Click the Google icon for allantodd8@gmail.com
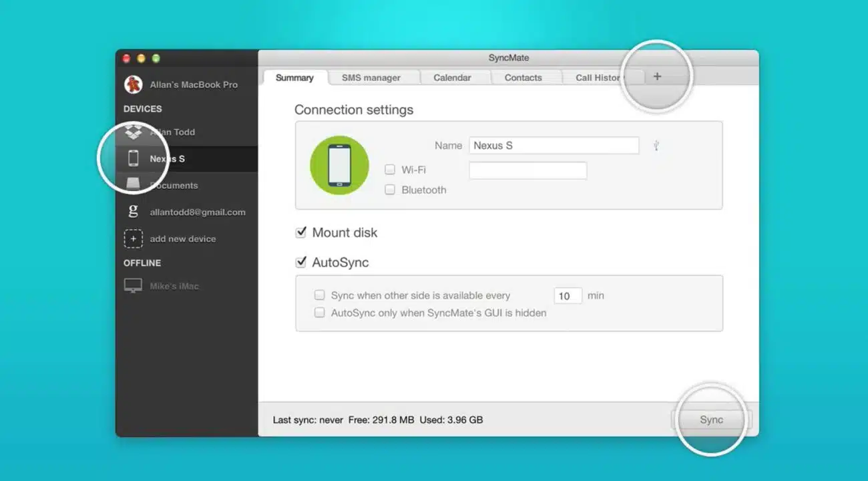Viewport: 868px width, 481px height. coord(134,211)
